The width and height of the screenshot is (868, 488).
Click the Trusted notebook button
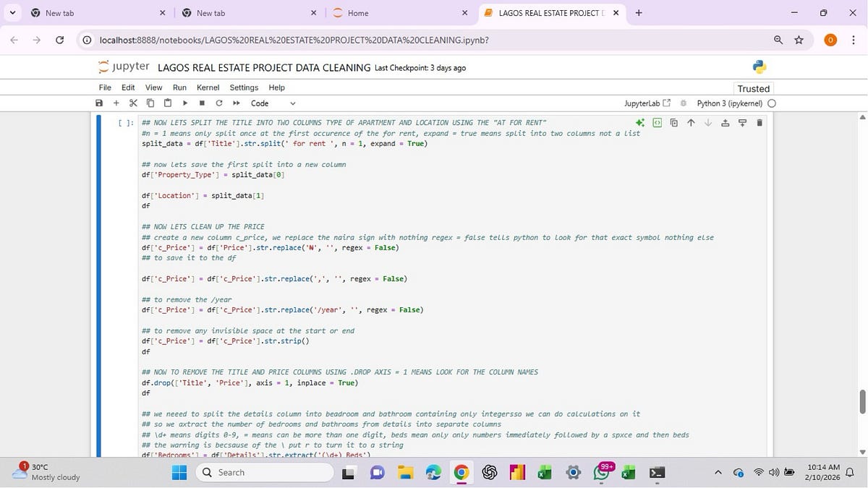point(753,88)
